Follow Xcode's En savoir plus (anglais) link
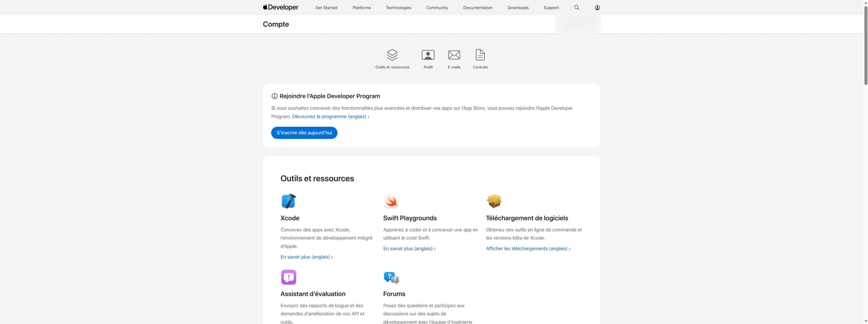The height and width of the screenshot is (324, 868). (307, 257)
